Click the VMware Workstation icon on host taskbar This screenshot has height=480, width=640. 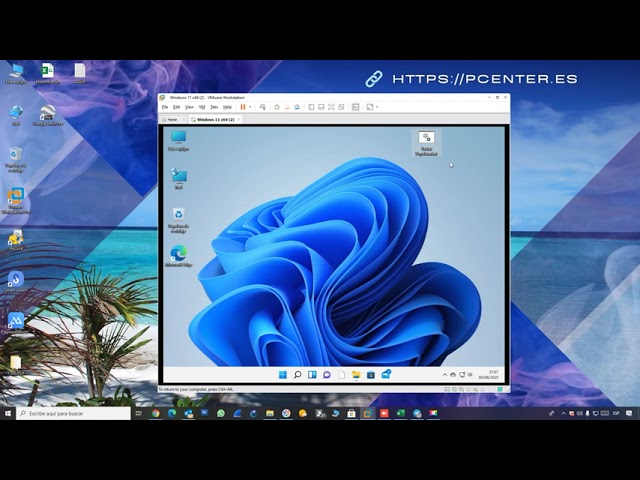(x=368, y=413)
